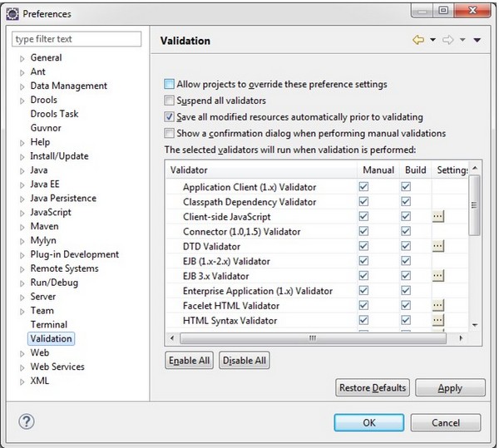Enable Allow projects to override preference settings

[x=170, y=85]
